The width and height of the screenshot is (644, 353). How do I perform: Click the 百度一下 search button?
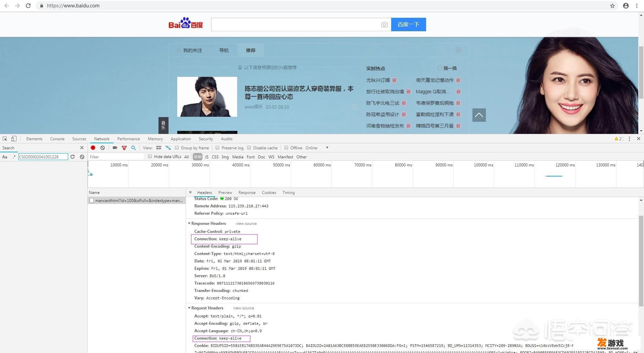[409, 24]
